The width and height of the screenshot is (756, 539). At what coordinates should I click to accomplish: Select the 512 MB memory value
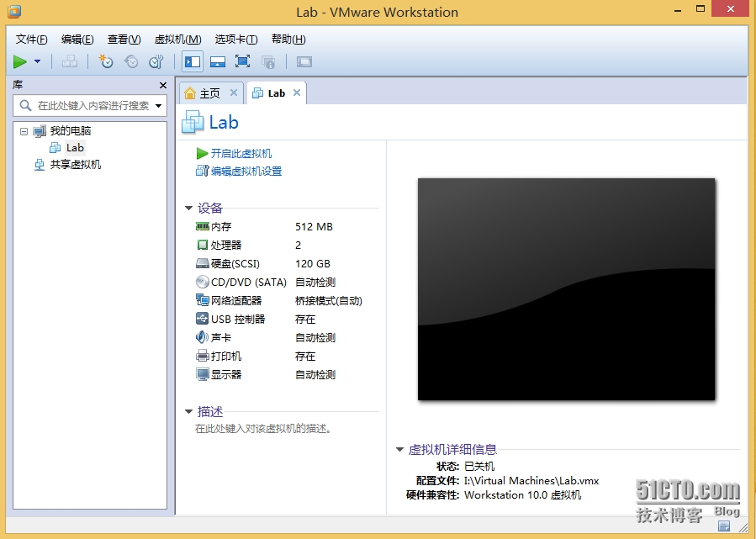(314, 226)
